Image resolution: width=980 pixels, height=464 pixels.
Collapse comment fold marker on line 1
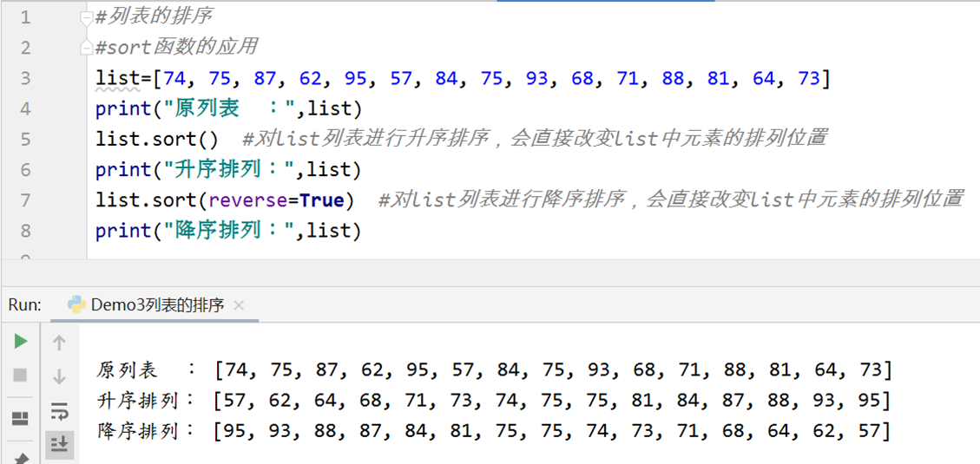click(87, 19)
